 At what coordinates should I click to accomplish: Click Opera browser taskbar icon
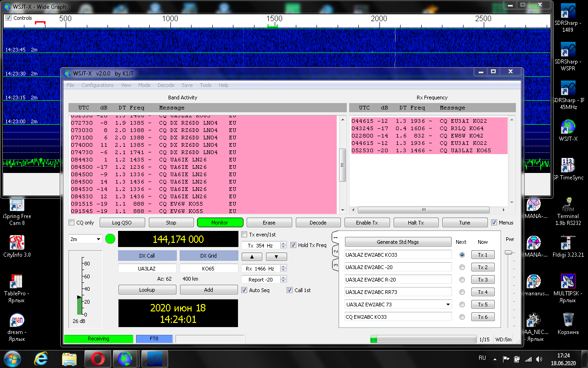[97, 358]
